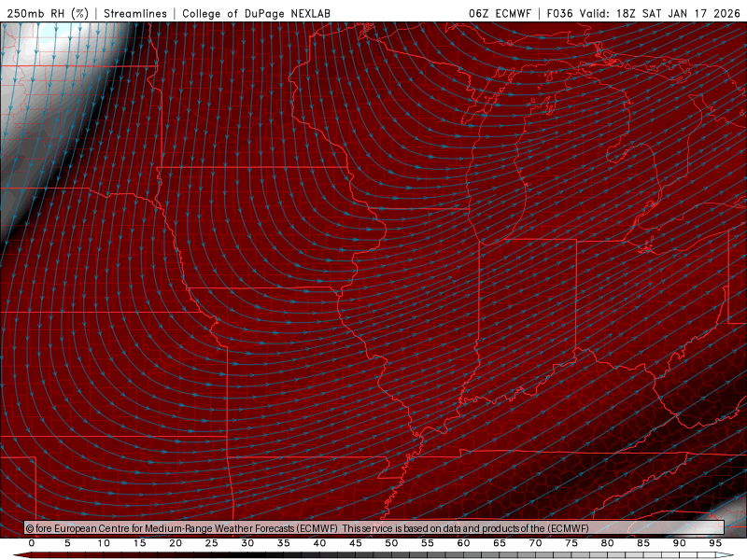The height and width of the screenshot is (560, 747).
Task: Click the "F036" forecast hour text
Action: click(x=559, y=13)
